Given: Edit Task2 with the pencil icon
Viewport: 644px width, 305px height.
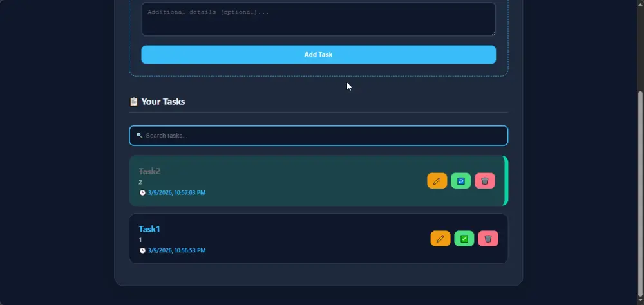Looking at the screenshot, I should coord(437,181).
